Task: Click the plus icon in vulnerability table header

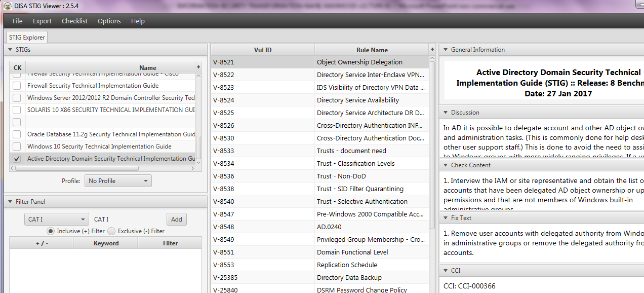Action: (x=432, y=50)
